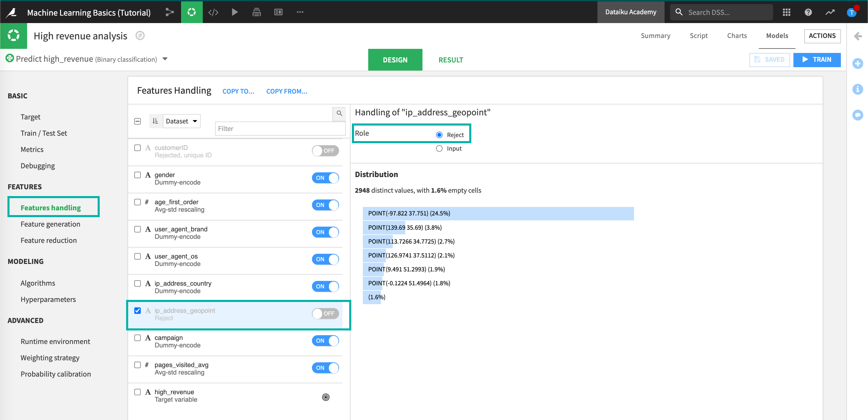Select the user_agent_brand feature row
Screen dimensions: 868x420
[235, 233]
